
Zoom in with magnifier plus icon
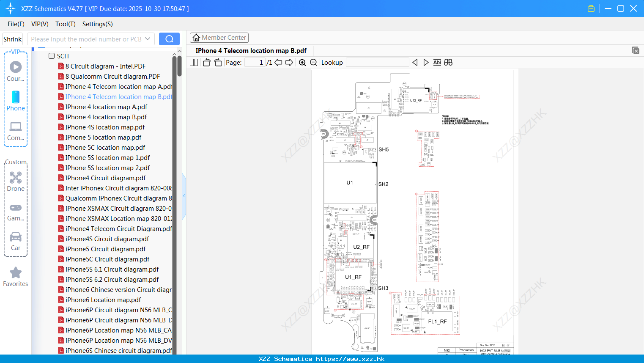click(x=302, y=63)
